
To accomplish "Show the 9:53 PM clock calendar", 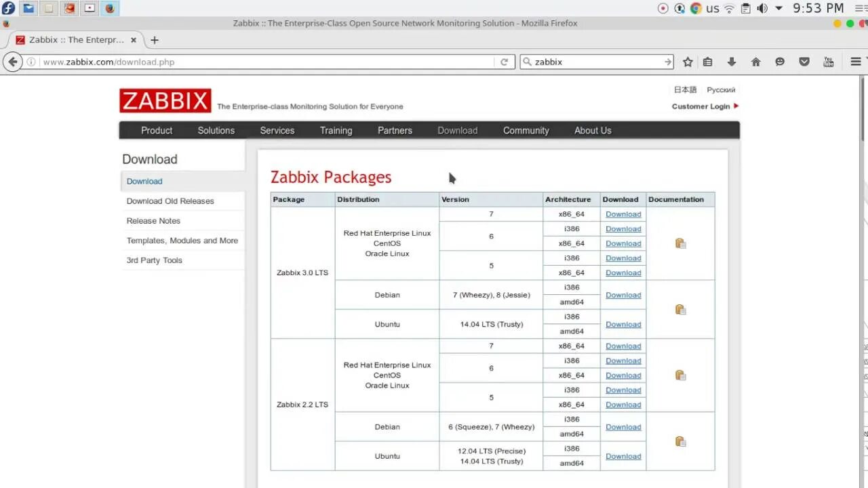I will (x=818, y=8).
